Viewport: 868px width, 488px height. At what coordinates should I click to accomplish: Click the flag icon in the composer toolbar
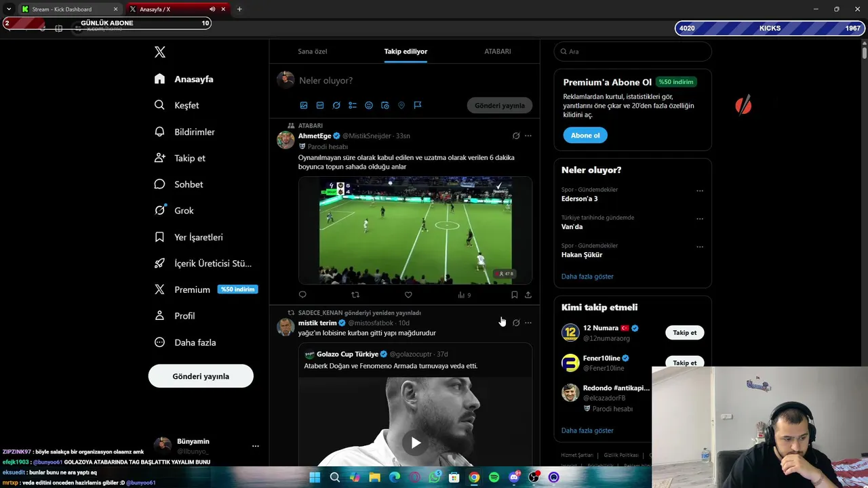[x=418, y=105]
